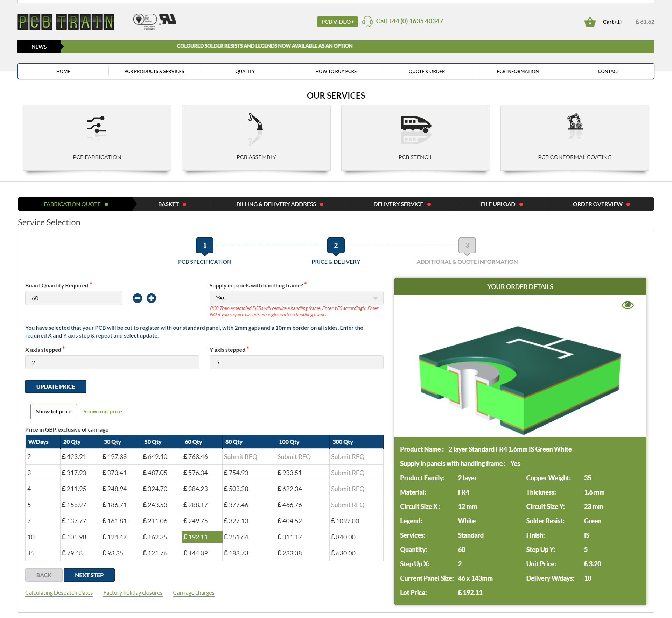672x618 pixels.
Task: Click the UL recognition mark icon
Action: [168, 19]
